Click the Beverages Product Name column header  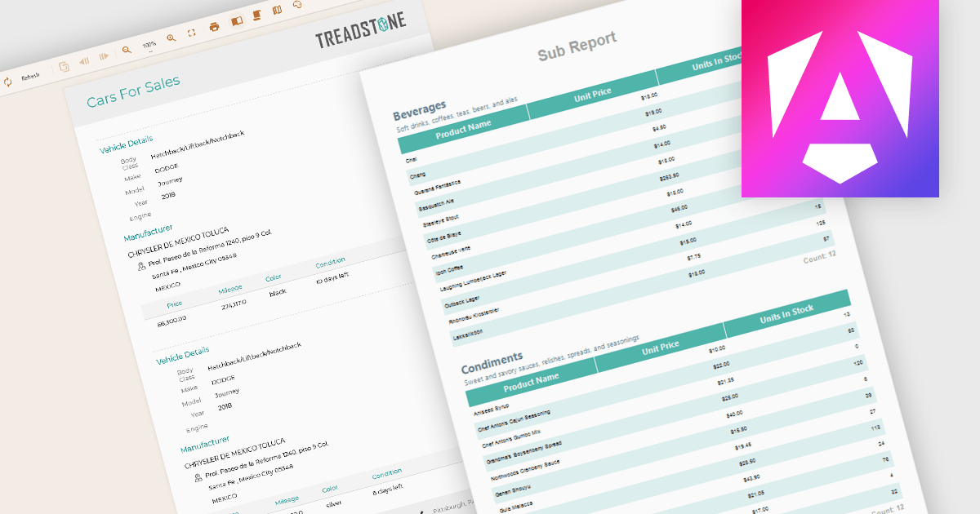tap(463, 129)
